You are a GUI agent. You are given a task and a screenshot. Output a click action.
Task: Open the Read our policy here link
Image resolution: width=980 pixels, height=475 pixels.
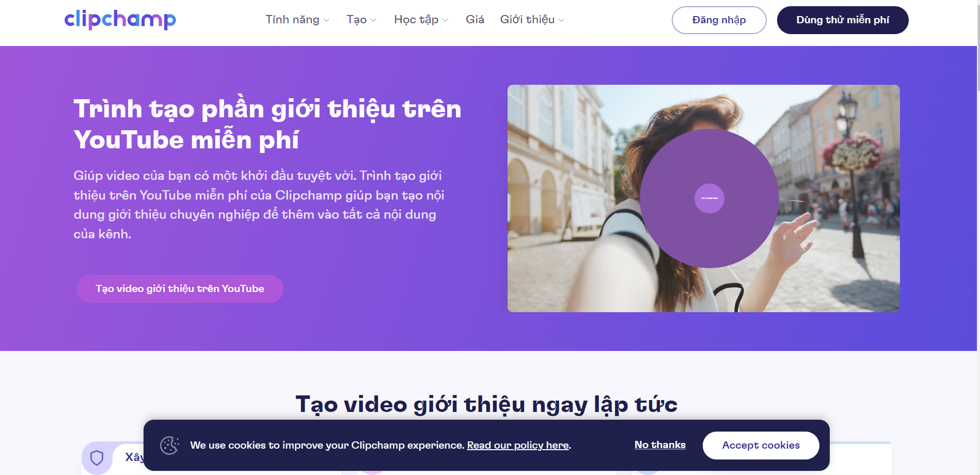pyautogui.click(x=518, y=446)
